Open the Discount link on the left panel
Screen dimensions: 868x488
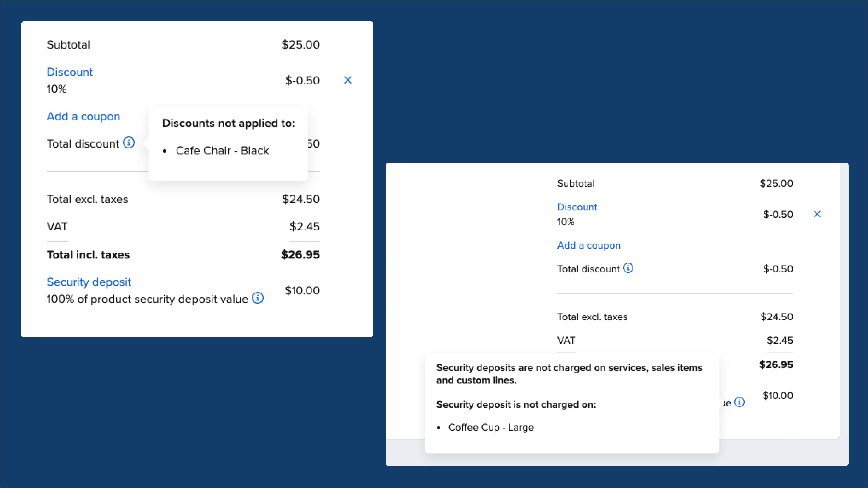click(x=70, y=72)
